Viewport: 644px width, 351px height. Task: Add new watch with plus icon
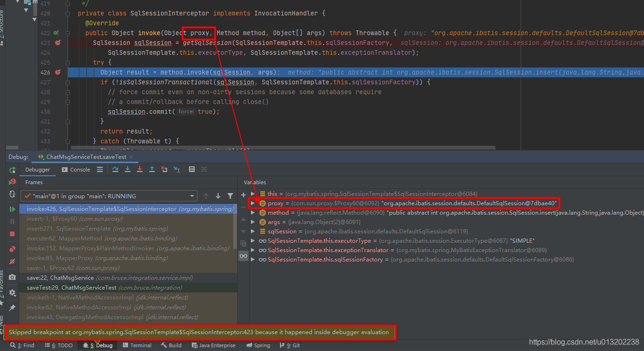pyautogui.click(x=243, y=194)
